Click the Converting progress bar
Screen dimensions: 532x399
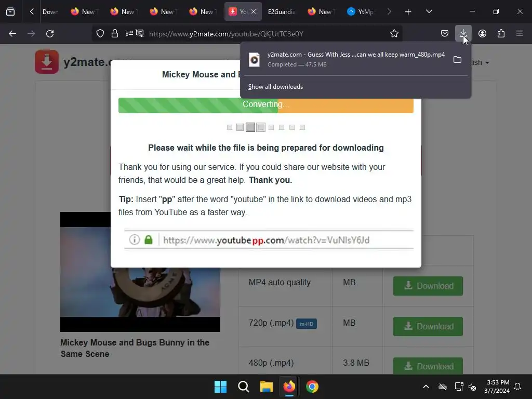pos(265,105)
